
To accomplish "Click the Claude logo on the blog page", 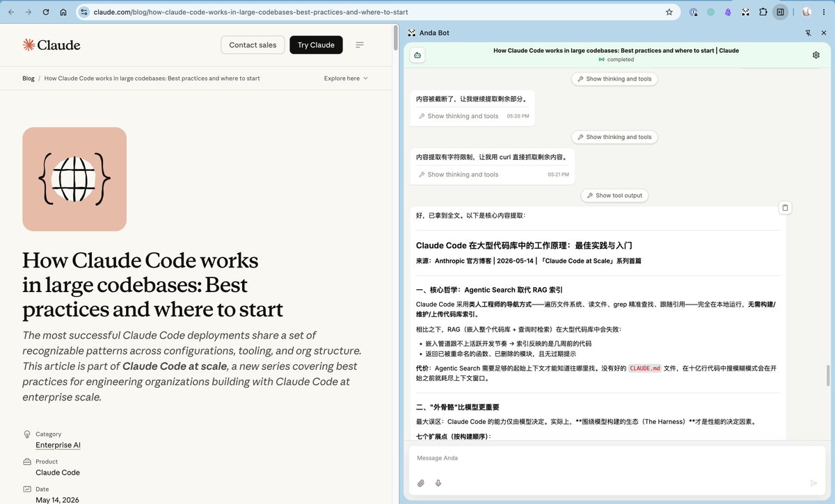I will (x=51, y=45).
